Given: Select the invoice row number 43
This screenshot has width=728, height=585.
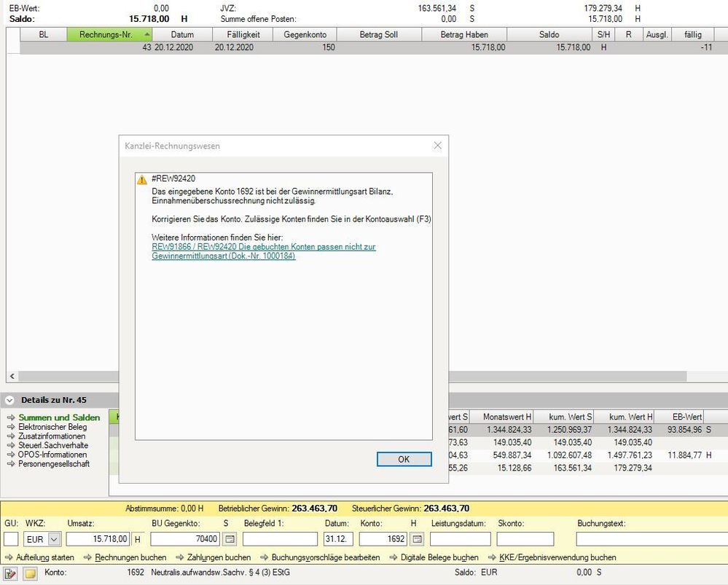Looking at the screenshot, I should (x=364, y=47).
